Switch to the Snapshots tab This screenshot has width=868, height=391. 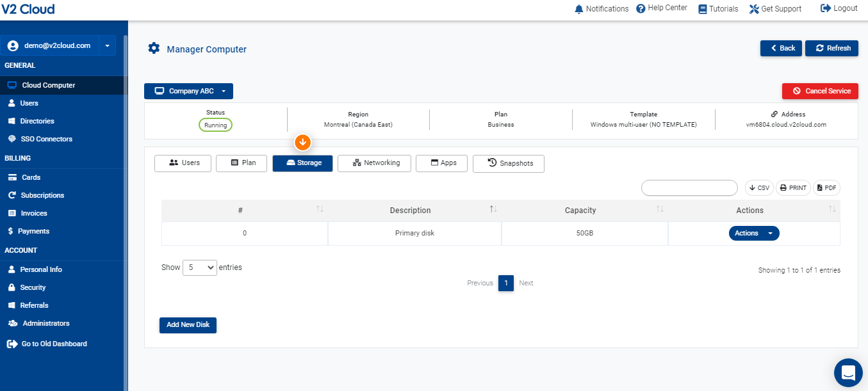point(509,163)
